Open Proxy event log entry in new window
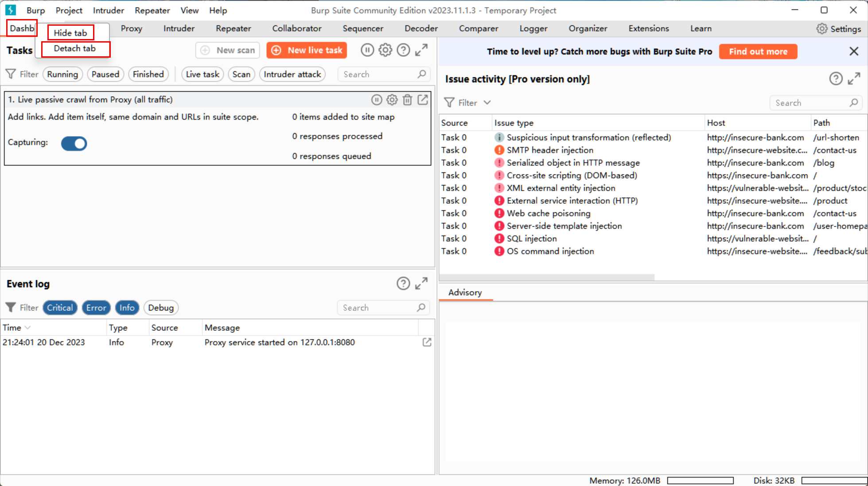This screenshot has height=486, width=868. [427, 342]
